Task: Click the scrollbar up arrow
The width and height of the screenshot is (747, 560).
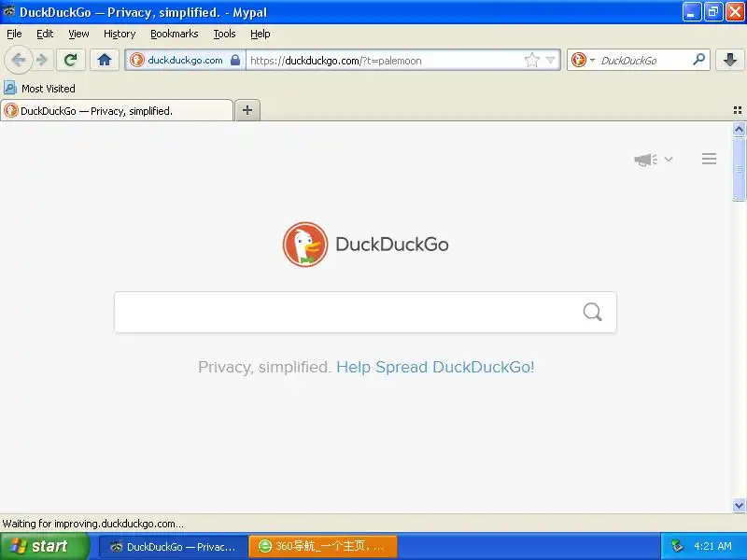Action: (x=739, y=129)
